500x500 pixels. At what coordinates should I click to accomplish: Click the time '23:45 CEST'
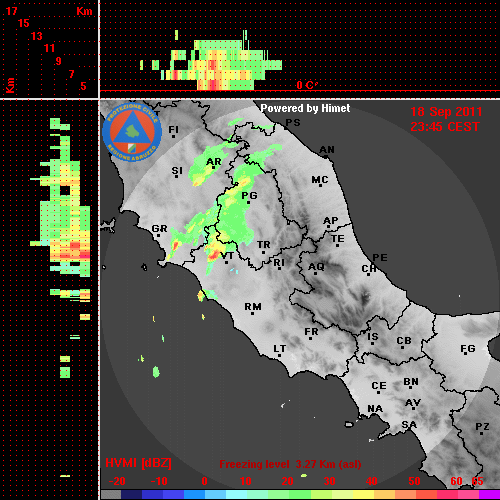point(445,127)
